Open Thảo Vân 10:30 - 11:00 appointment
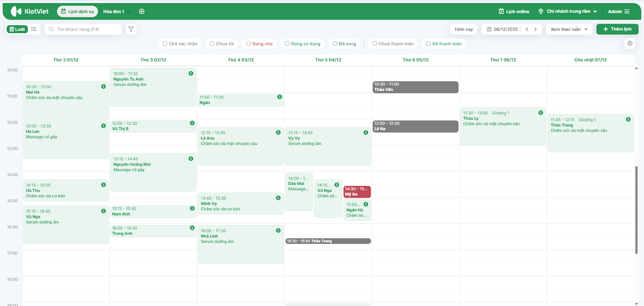644x306 pixels. (x=415, y=87)
